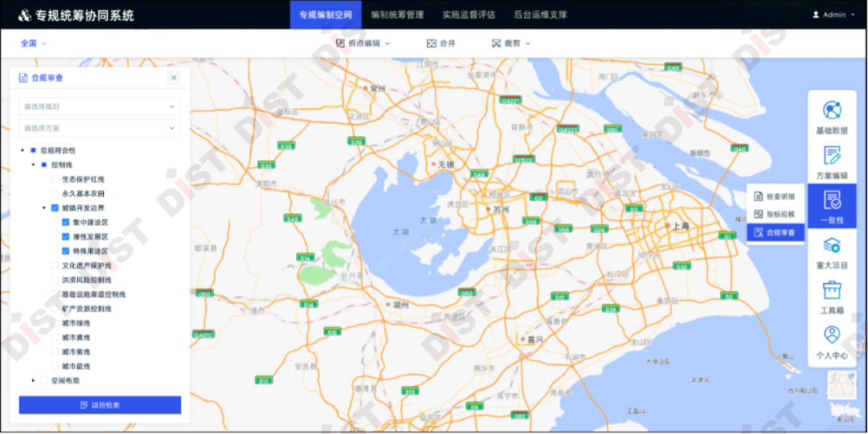Toggle the 控制线 checkbox
Viewport: 868px width, 434px height.
[x=43, y=165]
